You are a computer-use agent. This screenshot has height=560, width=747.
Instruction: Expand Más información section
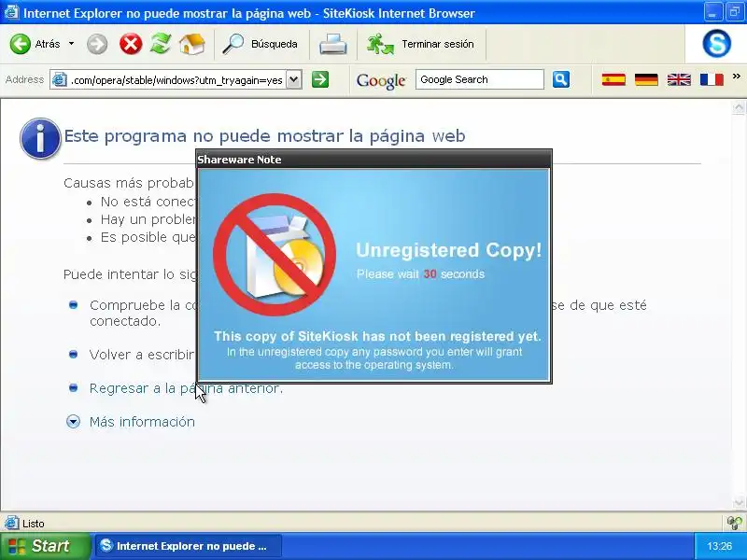73,422
